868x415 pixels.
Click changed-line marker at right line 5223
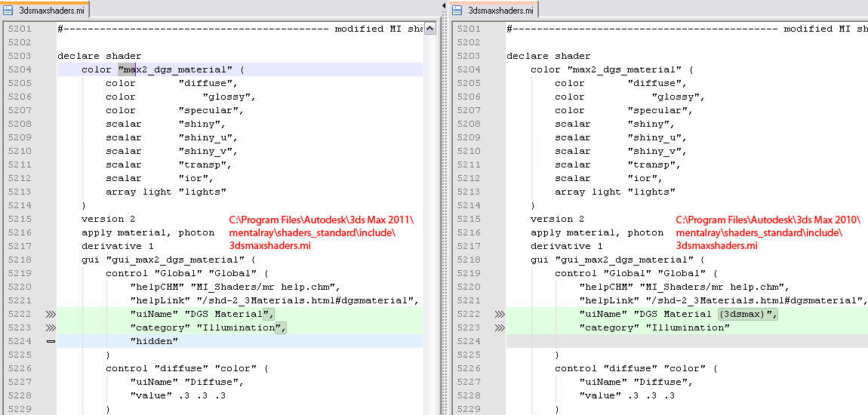[500, 327]
